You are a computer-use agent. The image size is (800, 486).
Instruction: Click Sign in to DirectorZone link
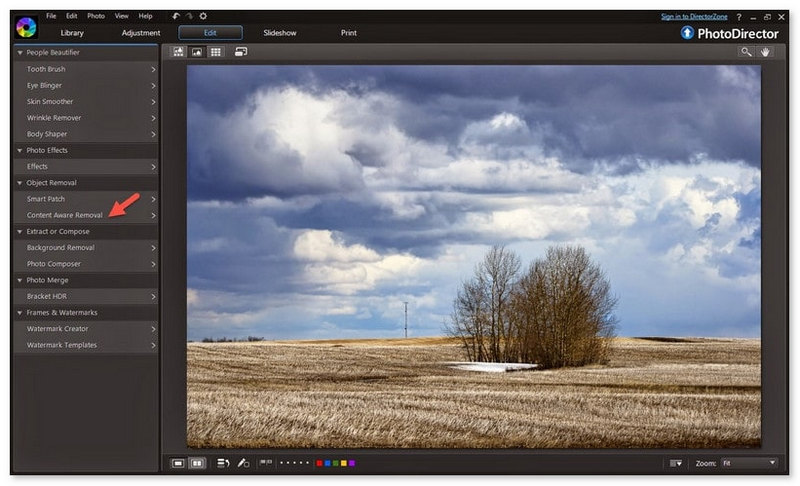click(694, 17)
